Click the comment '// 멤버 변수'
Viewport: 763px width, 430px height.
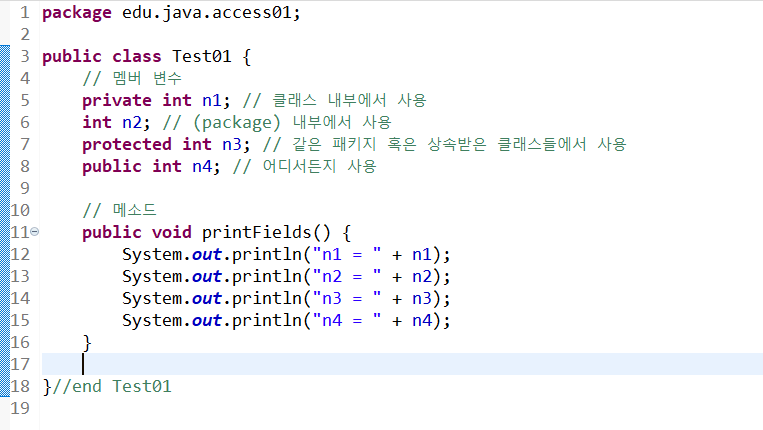132,78
